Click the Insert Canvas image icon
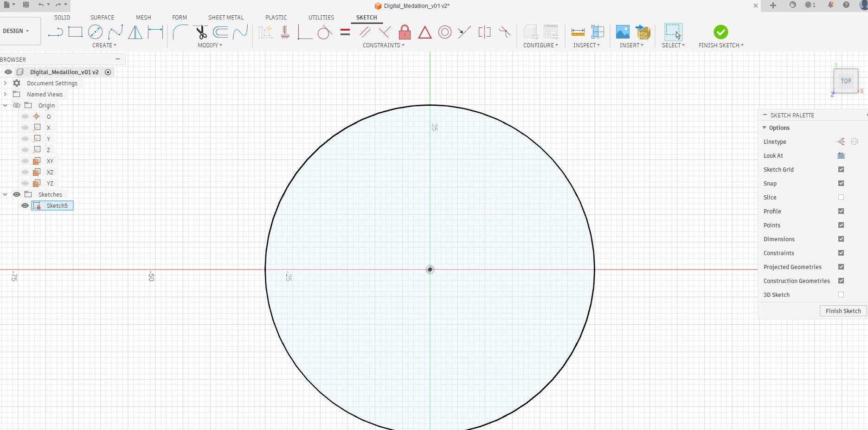 tap(623, 32)
